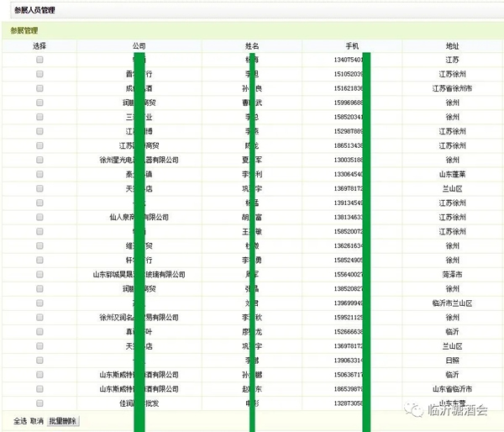The width and height of the screenshot is (504, 432).
Task: Check the box for phone 15852034 row
Action: (x=39, y=117)
